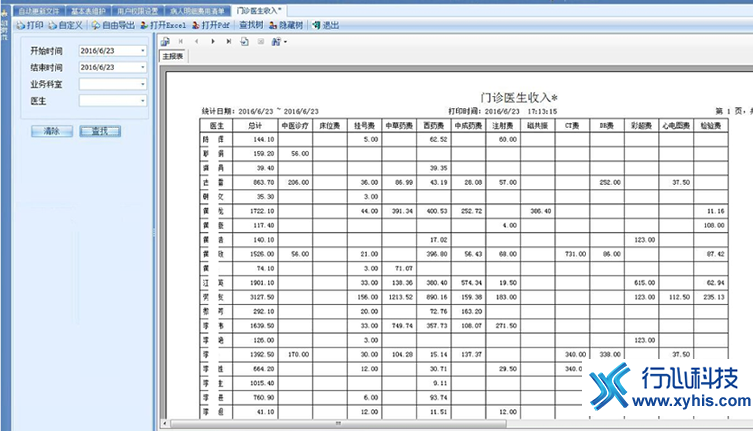
Task: Open the report with 打开Excel
Action: (x=163, y=25)
